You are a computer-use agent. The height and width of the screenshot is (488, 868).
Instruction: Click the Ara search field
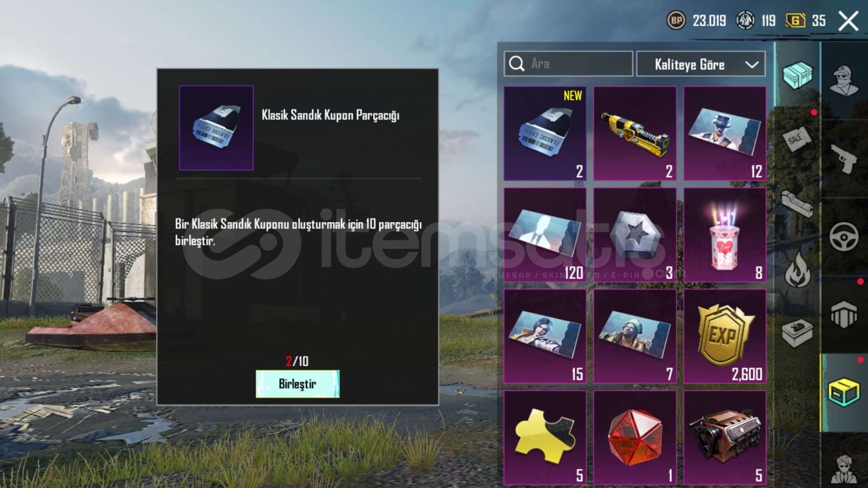[568, 64]
